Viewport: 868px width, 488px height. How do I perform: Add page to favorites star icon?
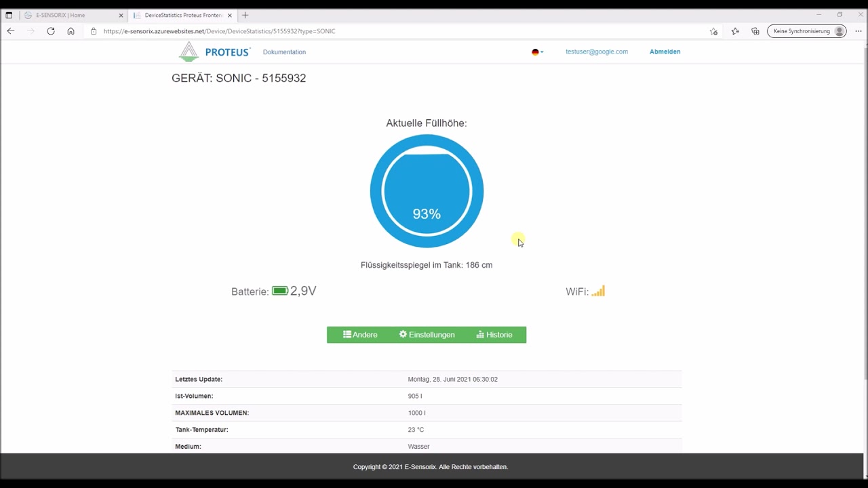[x=713, y=31]
